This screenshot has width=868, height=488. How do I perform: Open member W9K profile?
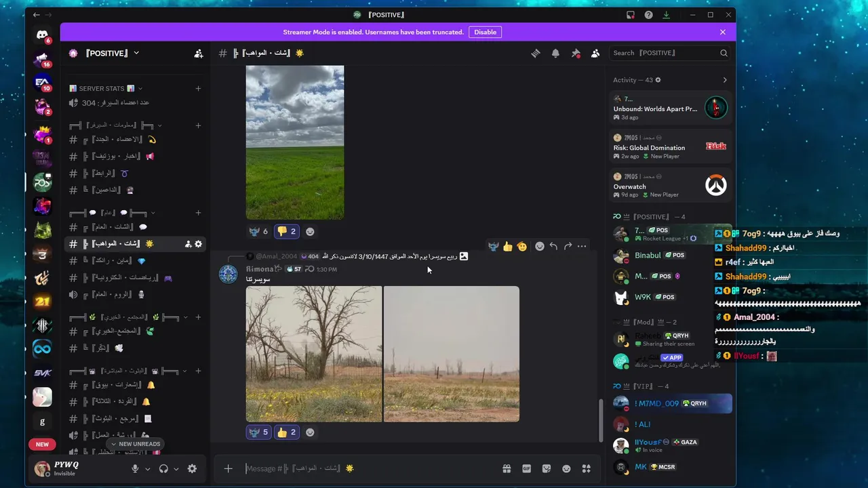click(x=670, y=297)
